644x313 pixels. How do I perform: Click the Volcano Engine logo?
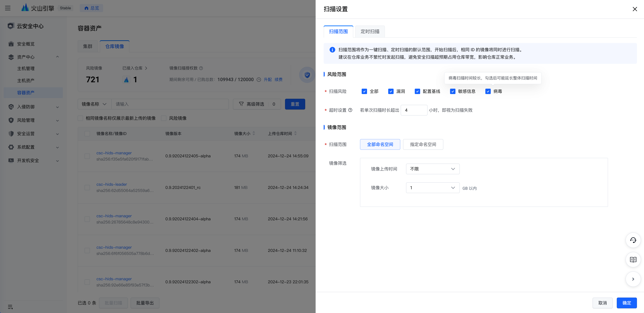(38, 8)
